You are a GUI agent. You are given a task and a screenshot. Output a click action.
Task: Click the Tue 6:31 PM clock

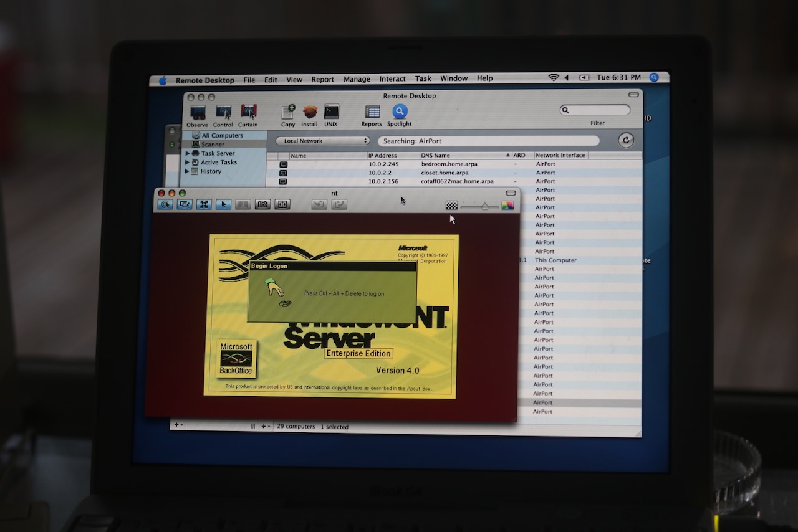click(x=619, y=78)
